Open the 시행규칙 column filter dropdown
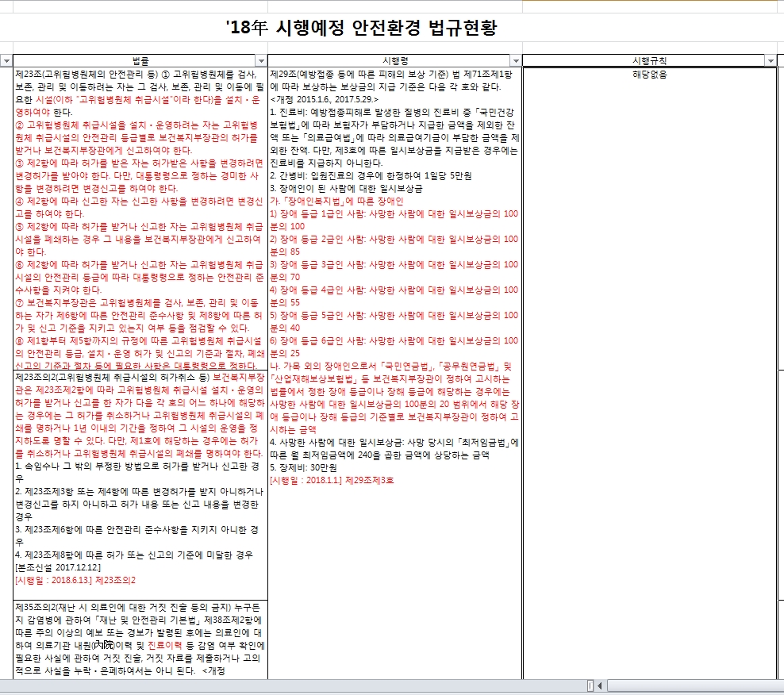The image size is (784, 695). point(770,61)
